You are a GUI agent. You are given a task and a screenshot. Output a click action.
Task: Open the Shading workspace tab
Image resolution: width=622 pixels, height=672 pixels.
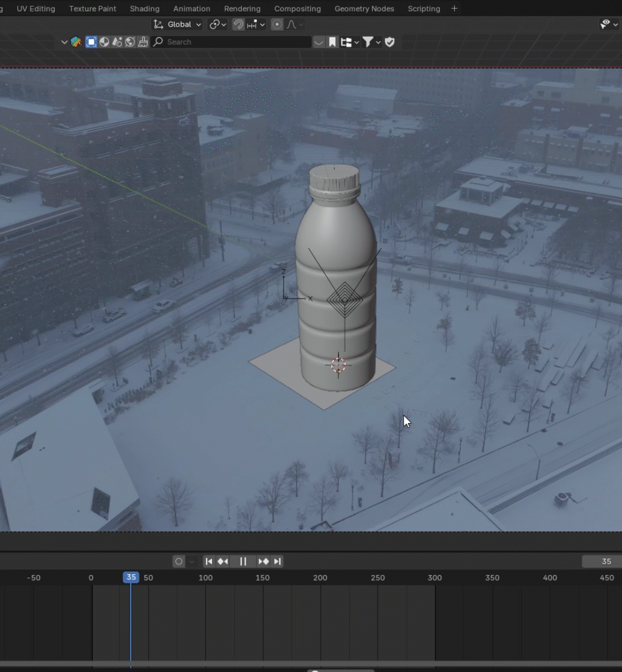coord(144,9)
